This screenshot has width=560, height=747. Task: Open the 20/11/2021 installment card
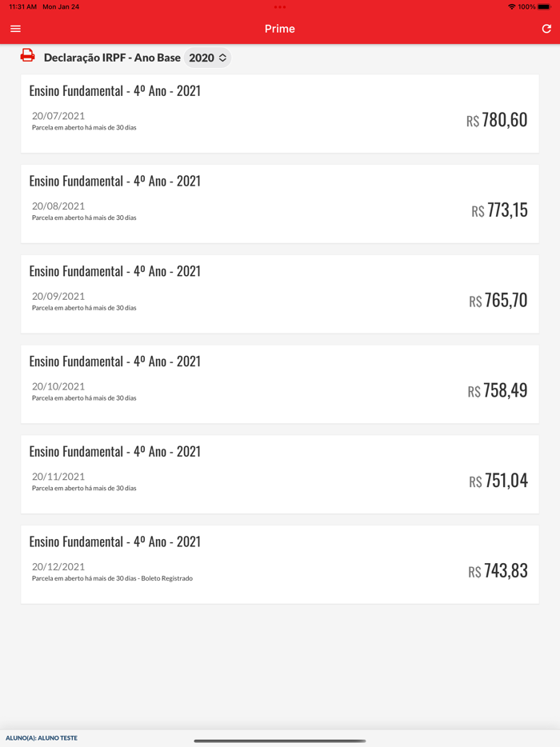[280, 474]
